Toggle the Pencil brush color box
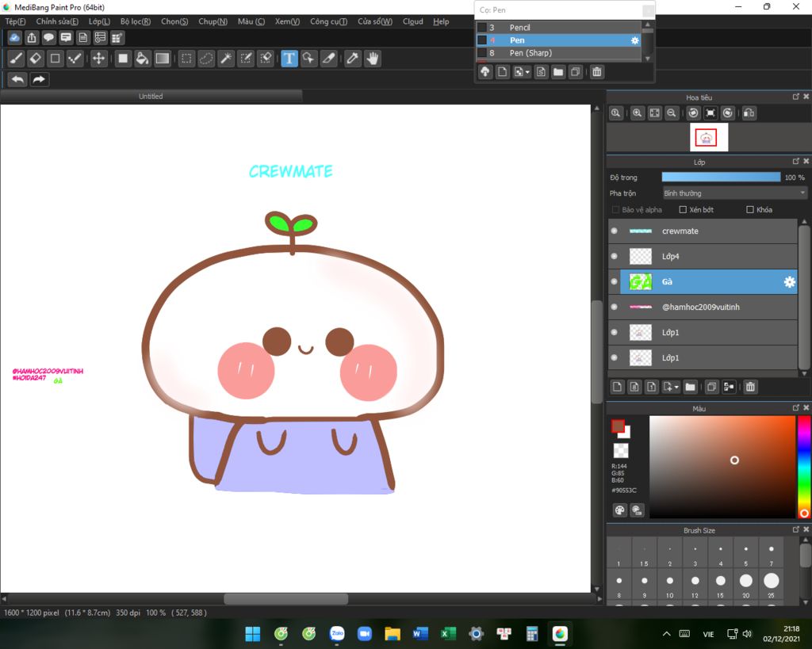This screenshot has height=649, width=812. coord(482,28)
